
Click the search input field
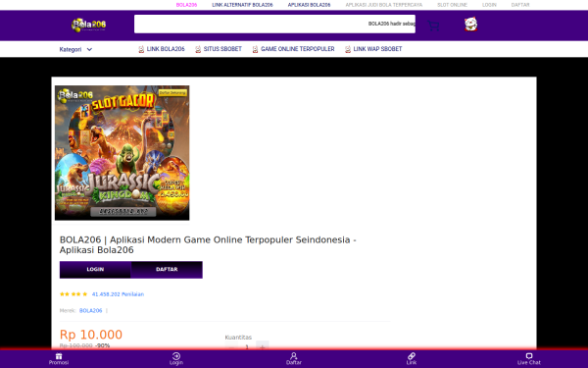274,24
